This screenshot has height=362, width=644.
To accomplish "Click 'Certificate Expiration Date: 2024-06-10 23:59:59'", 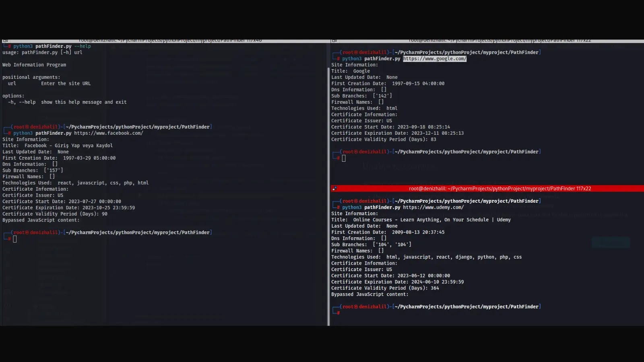I will coord(398,282).
